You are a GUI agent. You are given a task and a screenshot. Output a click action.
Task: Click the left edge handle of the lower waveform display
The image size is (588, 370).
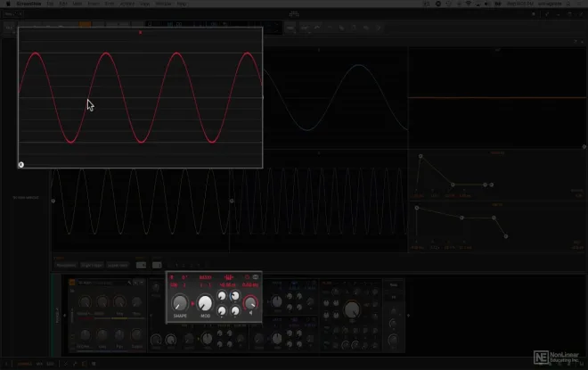coord(53,201)
